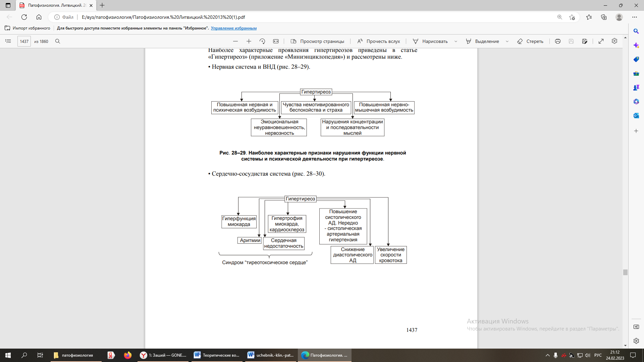Expand the Нарисовать pen options arrow
The image size is (644, 362).
[x=456, y=41]
